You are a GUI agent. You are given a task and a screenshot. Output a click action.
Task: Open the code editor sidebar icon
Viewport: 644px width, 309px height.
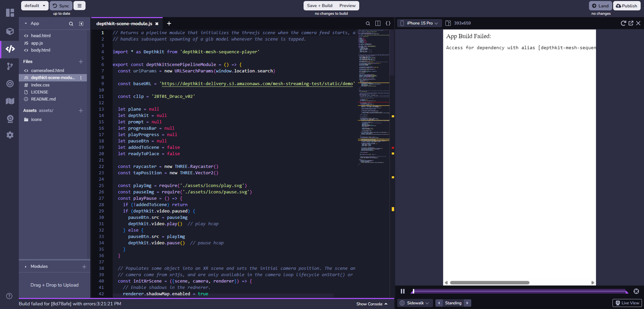coord(10,49)
